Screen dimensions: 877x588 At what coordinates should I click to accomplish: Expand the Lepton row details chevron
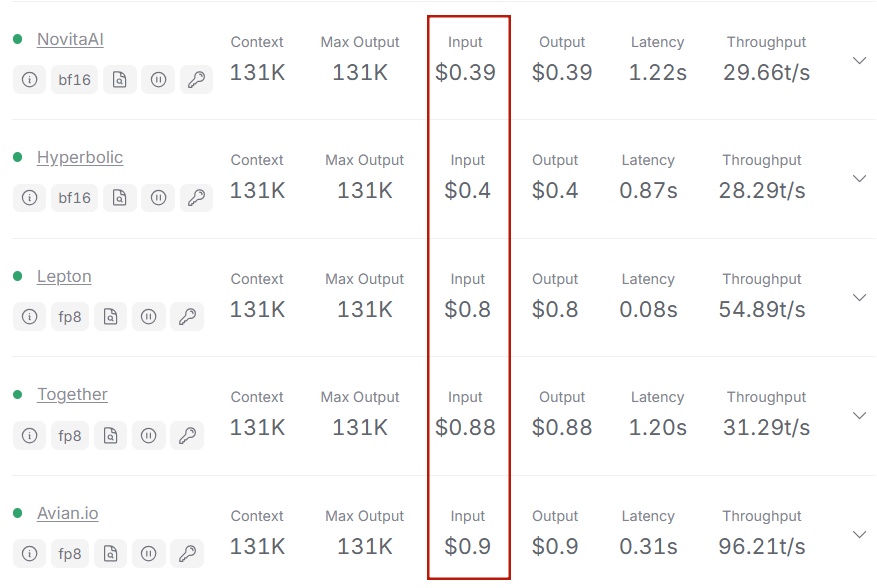tap(859, 298)
